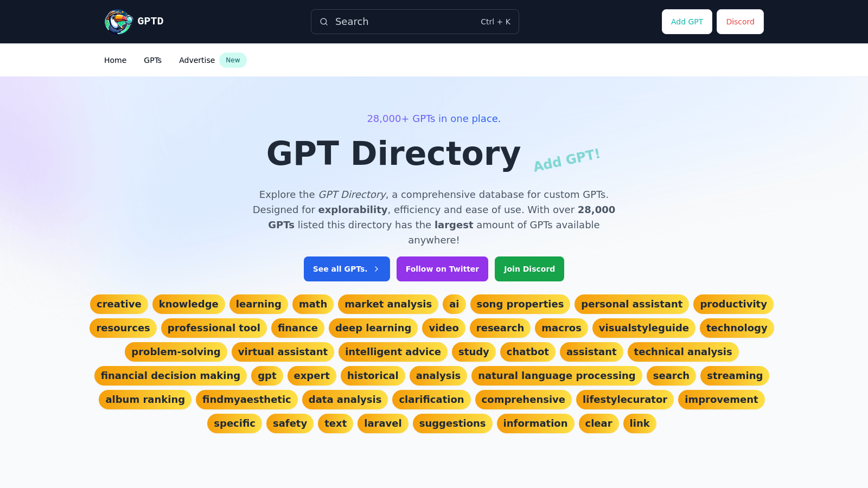Select the clear tag

[599, 423]
